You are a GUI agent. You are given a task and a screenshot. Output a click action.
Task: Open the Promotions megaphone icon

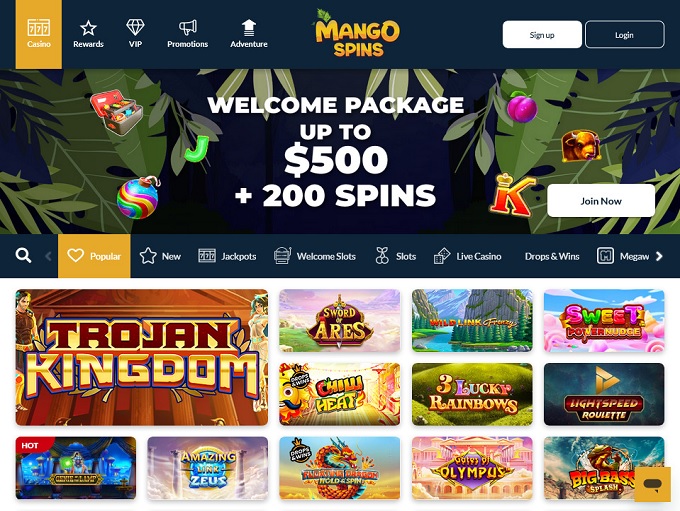(187, 28)
